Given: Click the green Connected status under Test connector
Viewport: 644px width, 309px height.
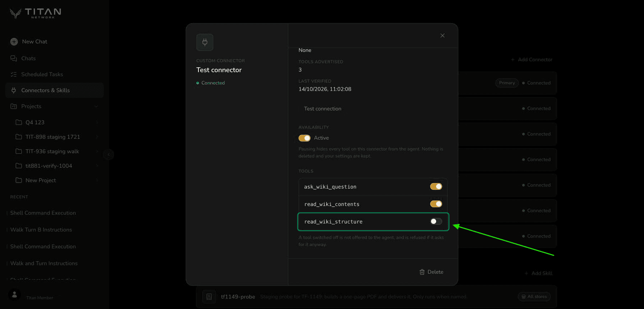Looking at the screenshot, I should (210, 83).
